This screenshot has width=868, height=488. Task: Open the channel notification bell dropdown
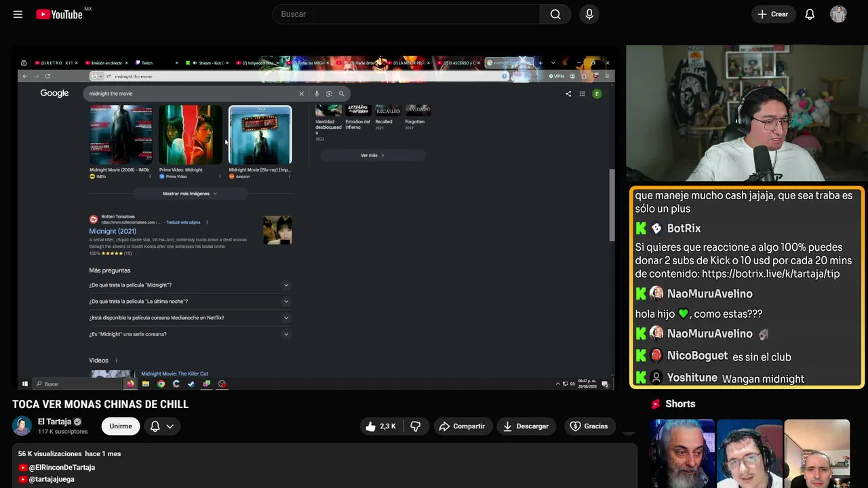point(162,426)
